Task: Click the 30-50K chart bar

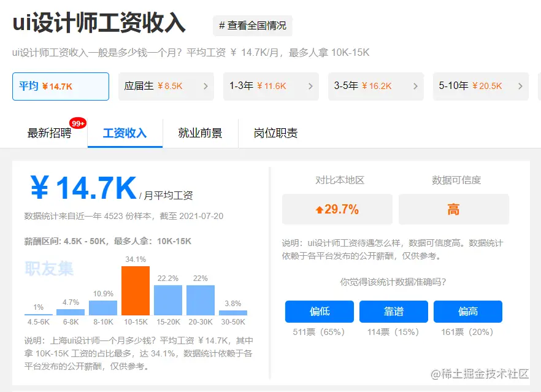Action: click(x=233, y=313)
